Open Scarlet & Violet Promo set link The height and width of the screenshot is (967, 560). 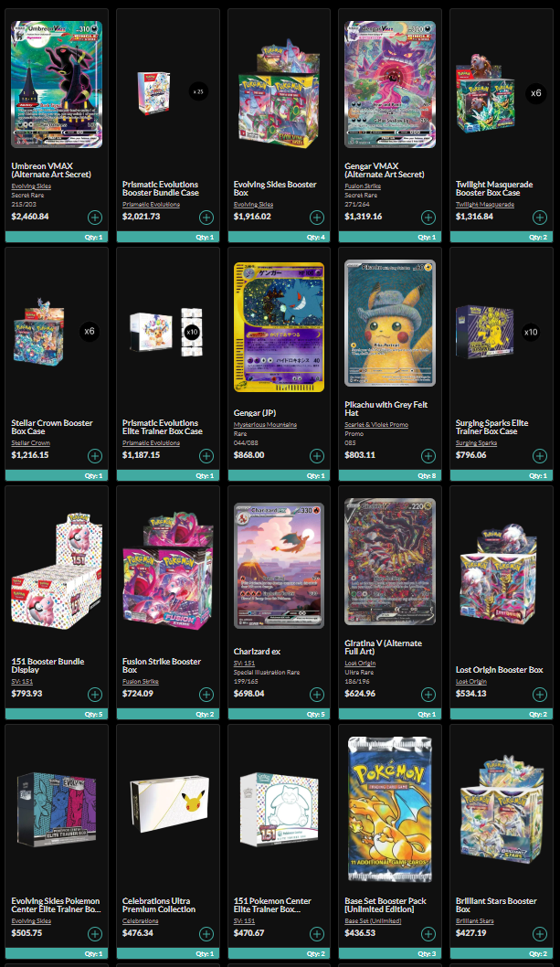376,425
